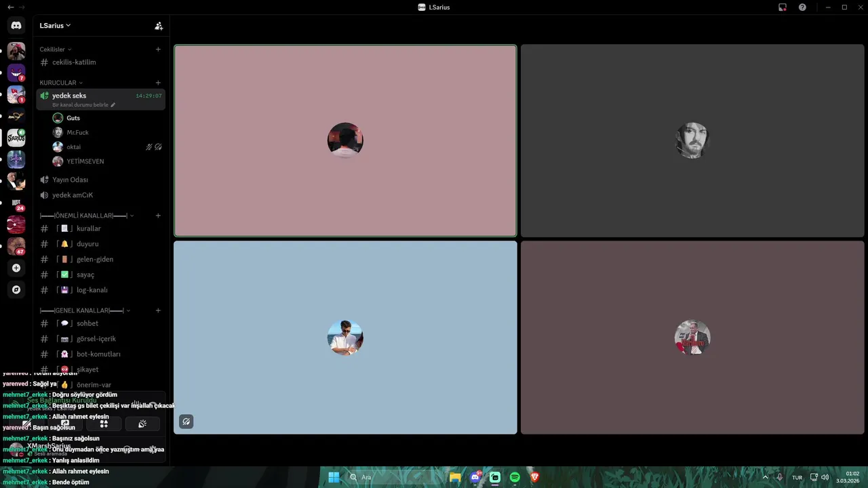The image size is (868, 488).
Task: Open the cekilis-katilim channel
Action: [x=100, y=62]
